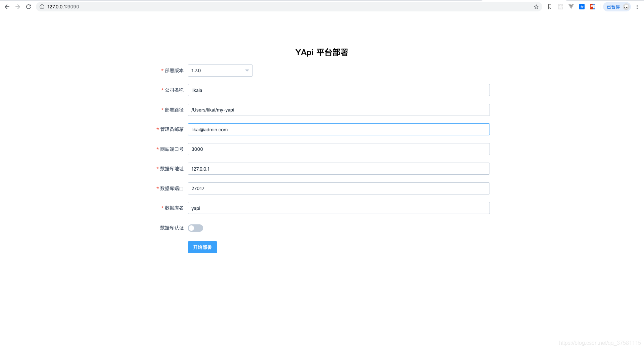Open the React DevTools extension icon
This screenshot has width=644, height=349.
560,7
